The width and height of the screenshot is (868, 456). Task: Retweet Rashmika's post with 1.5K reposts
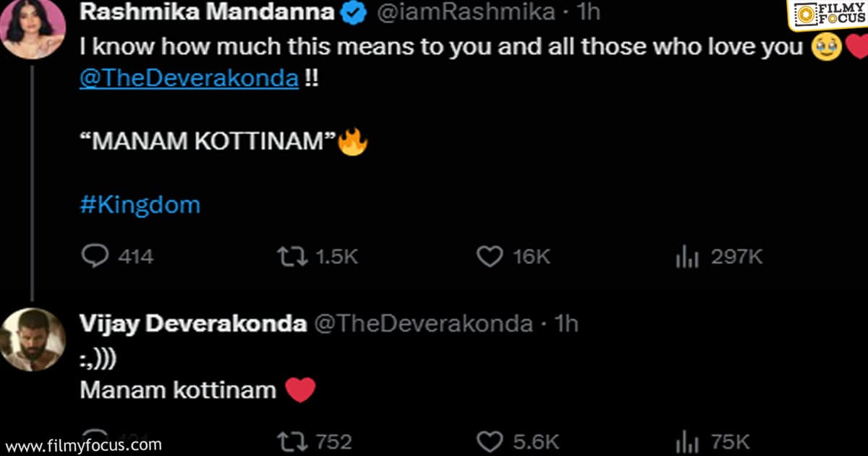tap(292, 256)
